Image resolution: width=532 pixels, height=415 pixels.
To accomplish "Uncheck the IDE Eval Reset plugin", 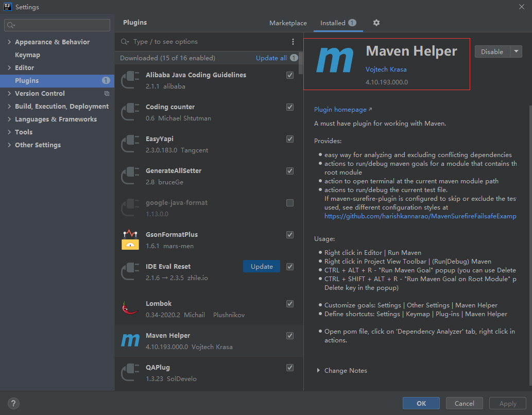I will tap(290, 266).
